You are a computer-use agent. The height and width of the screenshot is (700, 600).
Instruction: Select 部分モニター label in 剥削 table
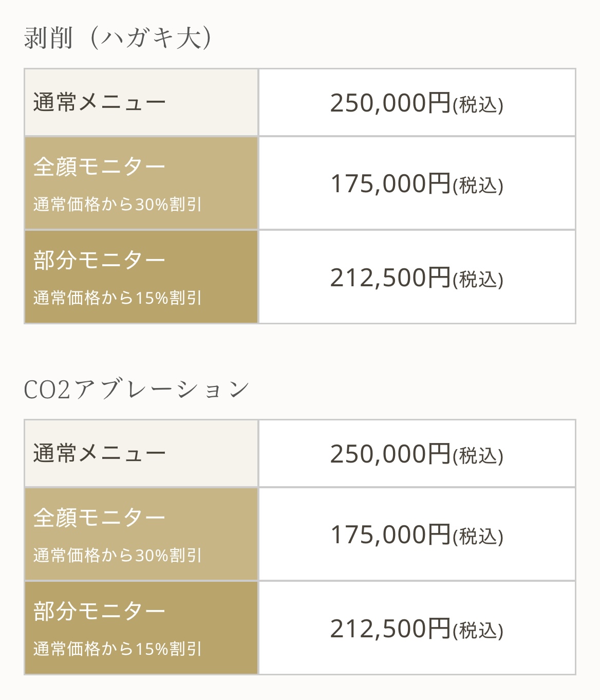coord(100,260)
